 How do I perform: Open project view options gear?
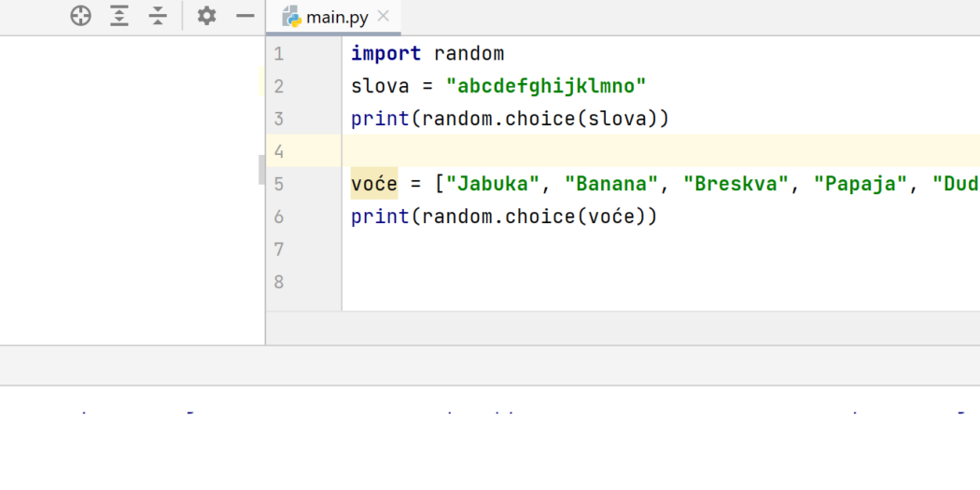(x=207, y=16)
